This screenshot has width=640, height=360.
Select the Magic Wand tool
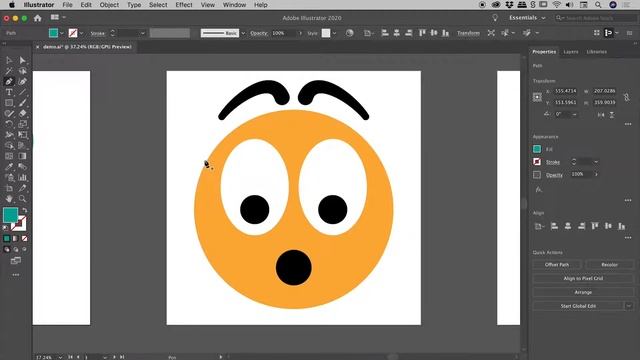pyautogui.click(x=9, y=71)
